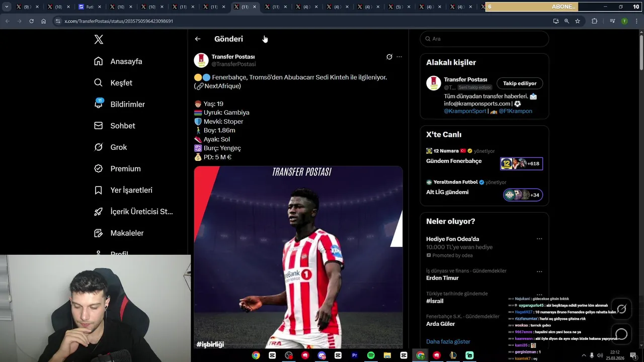Click the browser home button
Image resolution: width=644 pixels, height=362 pixels.
pyautogui.click(x=43, y=21)
